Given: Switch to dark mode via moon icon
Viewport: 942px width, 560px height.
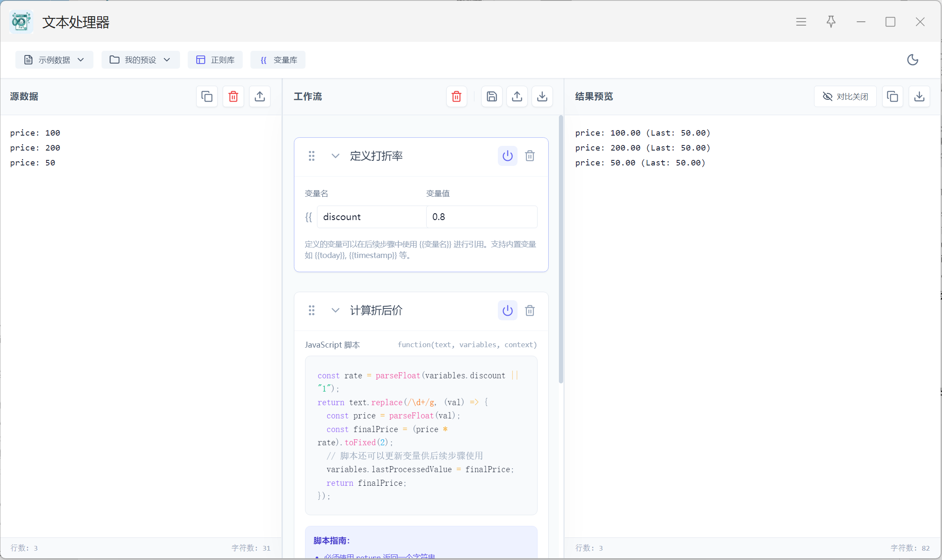Looking at the screenshot, I should [913, 60].
